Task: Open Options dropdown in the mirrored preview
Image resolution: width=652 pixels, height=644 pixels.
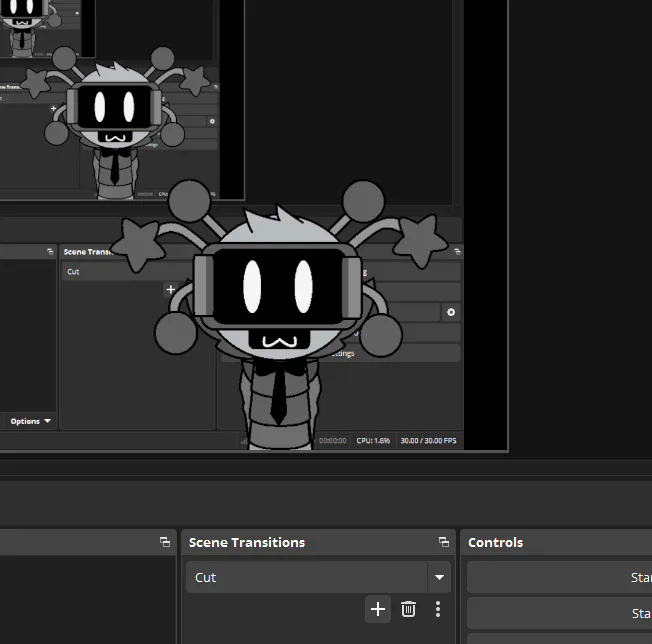Action: (30, 421)
